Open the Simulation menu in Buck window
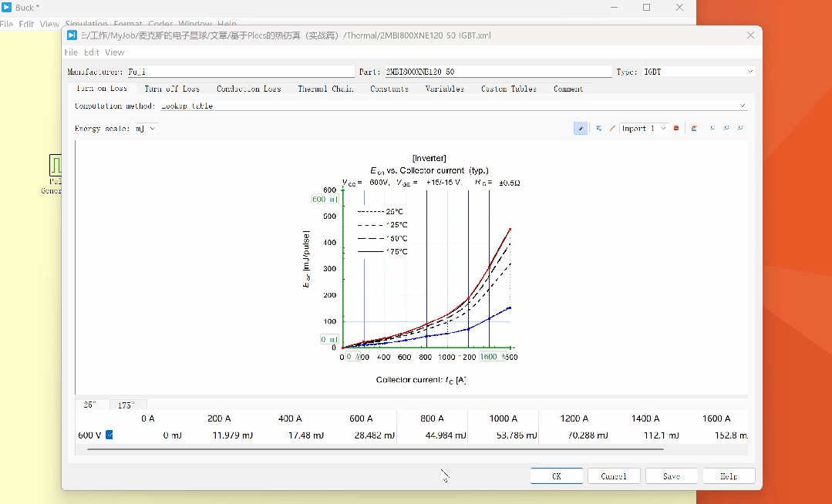The width and height of the screenshot is (832, 504). tap(86, 24)
